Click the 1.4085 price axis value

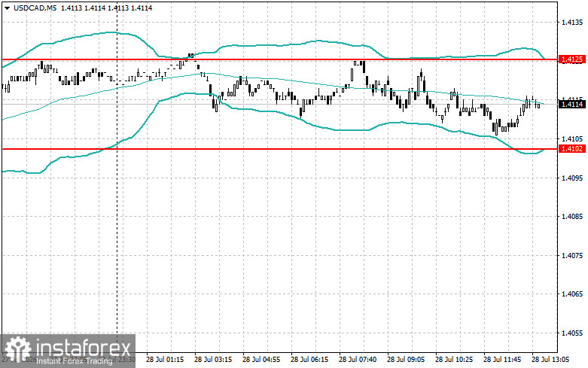572,216
